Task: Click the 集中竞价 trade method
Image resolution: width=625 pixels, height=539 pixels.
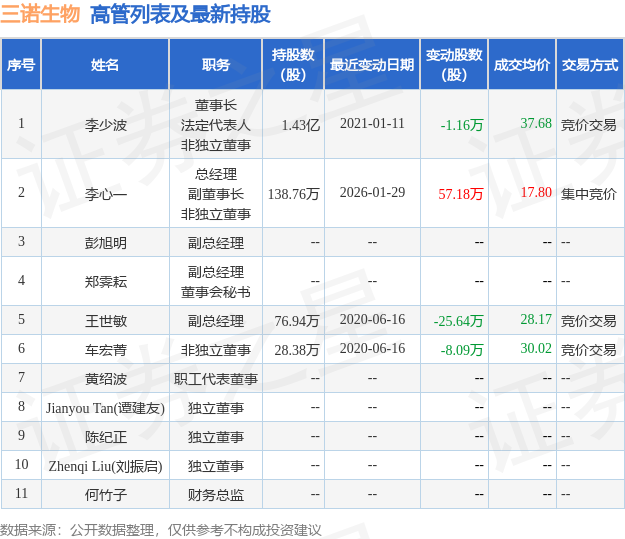Action: 588,194
